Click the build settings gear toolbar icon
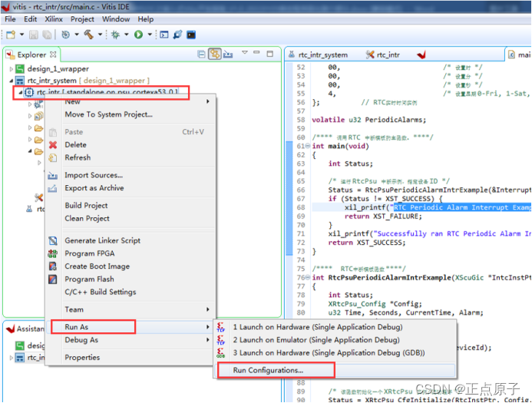This screenshot has height=403, width=532. tap(65, 35)
